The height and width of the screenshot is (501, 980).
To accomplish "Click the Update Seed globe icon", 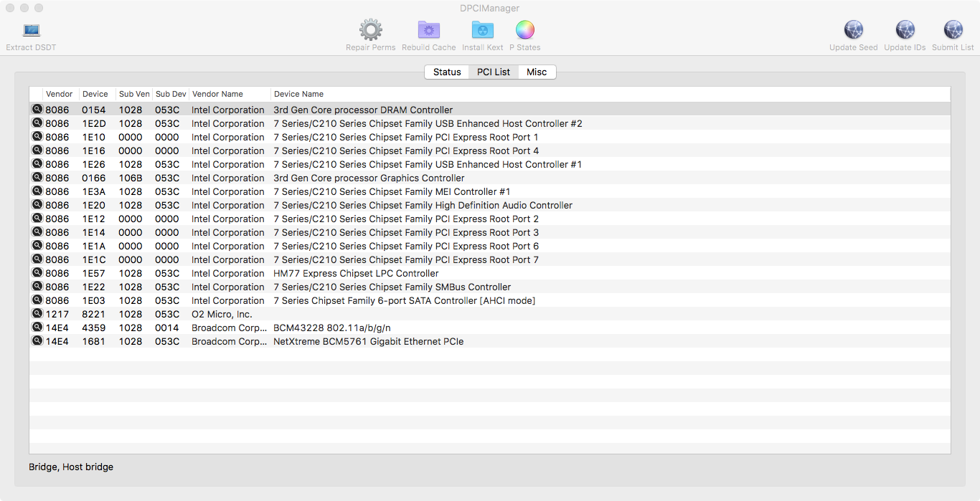I will point(854,30).
